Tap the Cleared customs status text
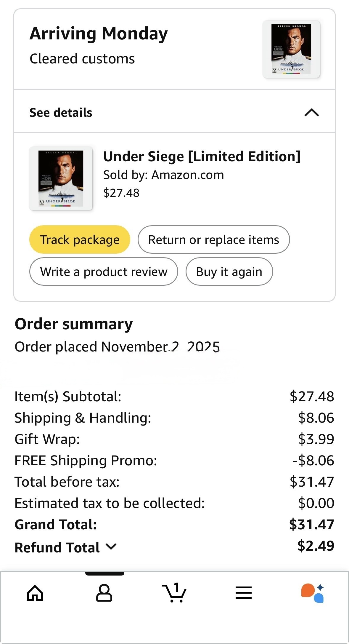 tap(82, 59)
